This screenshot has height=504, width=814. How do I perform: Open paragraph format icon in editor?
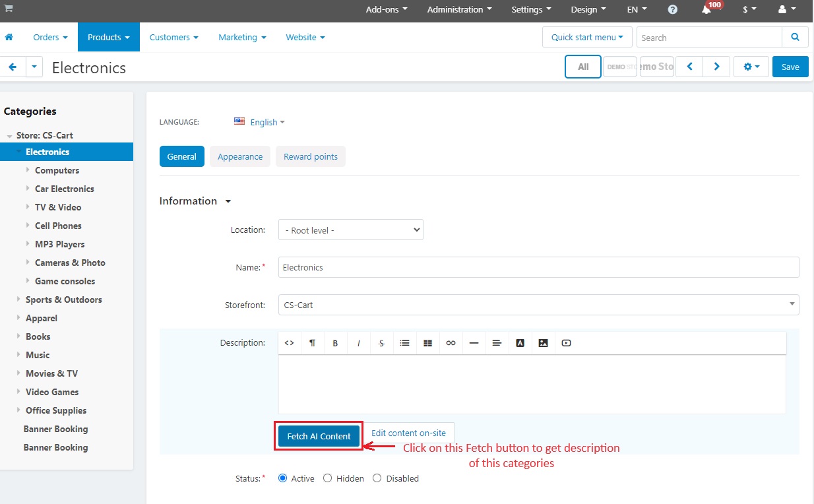312,343
